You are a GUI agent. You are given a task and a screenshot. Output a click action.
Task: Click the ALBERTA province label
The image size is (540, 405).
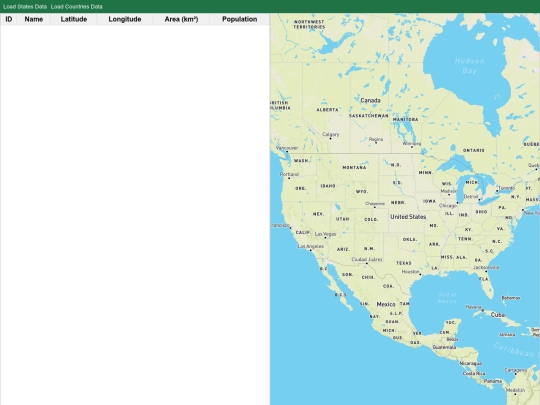pos(327,110)
